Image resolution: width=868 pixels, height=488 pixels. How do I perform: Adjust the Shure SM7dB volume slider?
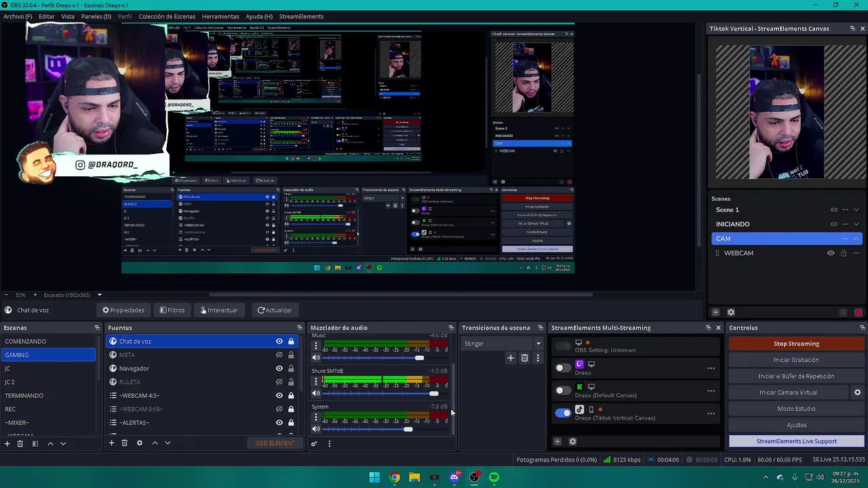click(x=385, y=394)
